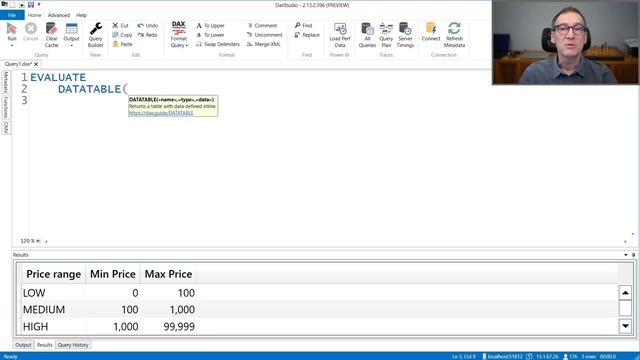The width and height of the screenshot is (640, 360).
Task: Cut the selected text
Action: (120, 25)
